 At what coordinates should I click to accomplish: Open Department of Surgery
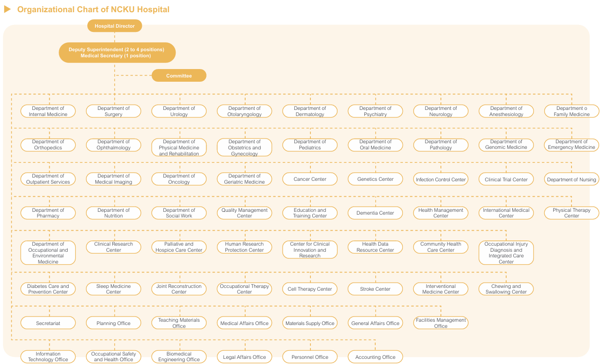pos(114,111)
